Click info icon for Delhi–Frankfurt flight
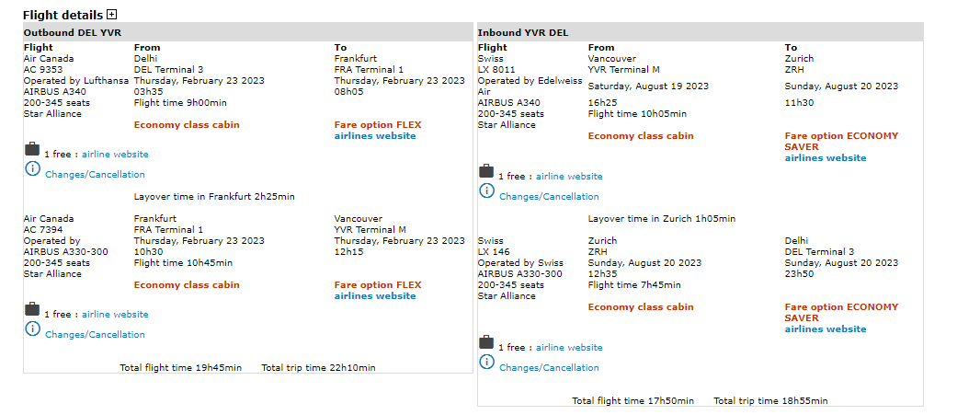Image resolution: width=980 pixels, height=415 pixels. pyautogui.click(x=32, y=169)
